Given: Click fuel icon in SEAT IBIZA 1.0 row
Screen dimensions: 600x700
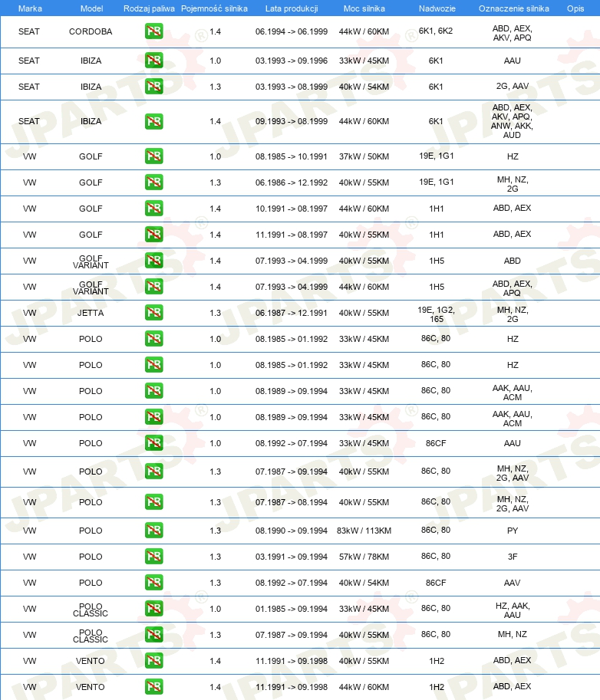Looking at the screenshot, I should [153, 61].
